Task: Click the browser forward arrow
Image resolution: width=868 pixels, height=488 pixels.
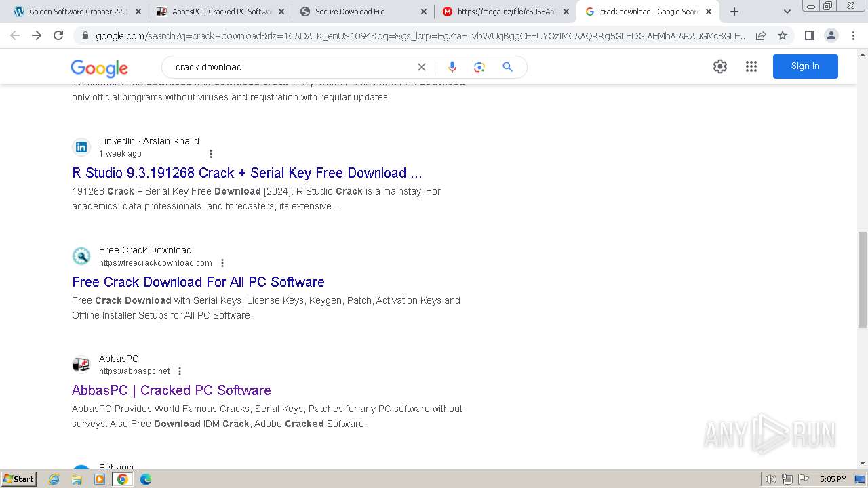Action: tap(37, 35)
